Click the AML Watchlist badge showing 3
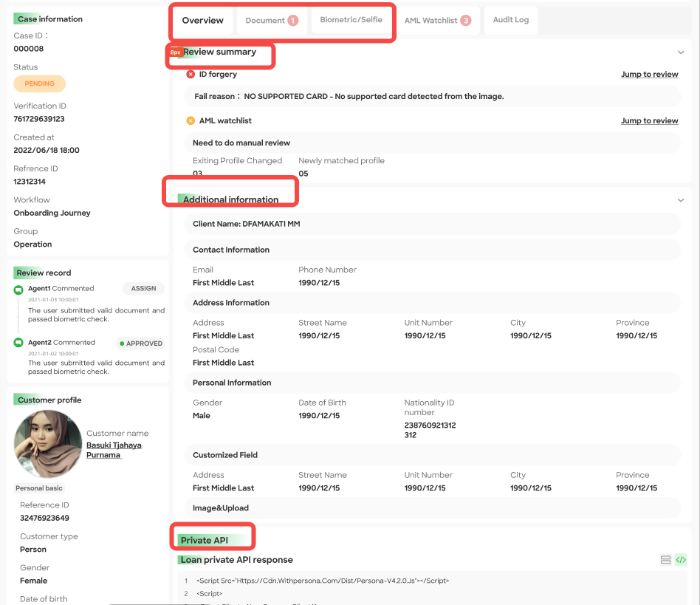Screen dimensions: 700x605 coord(466,21)
